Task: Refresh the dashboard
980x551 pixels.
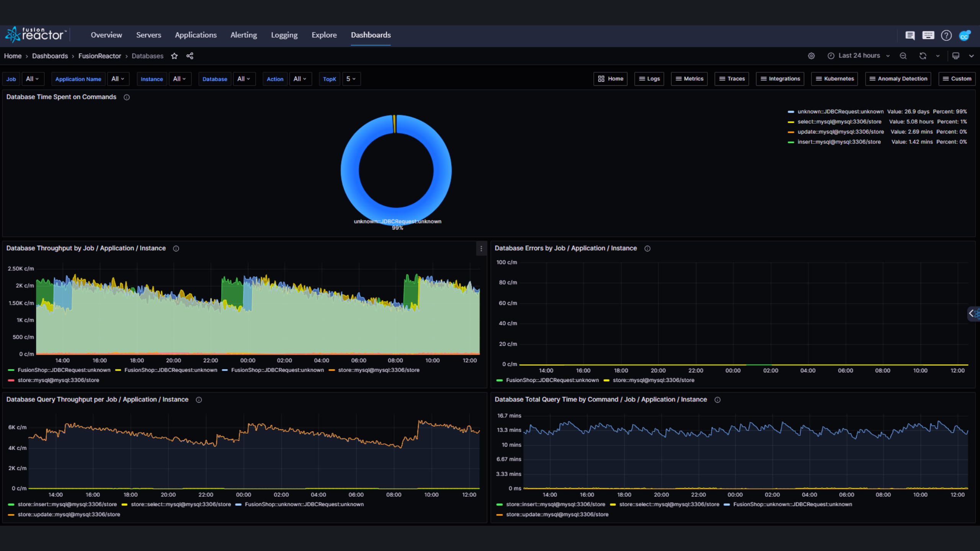Action: click(x=923, y=56)
